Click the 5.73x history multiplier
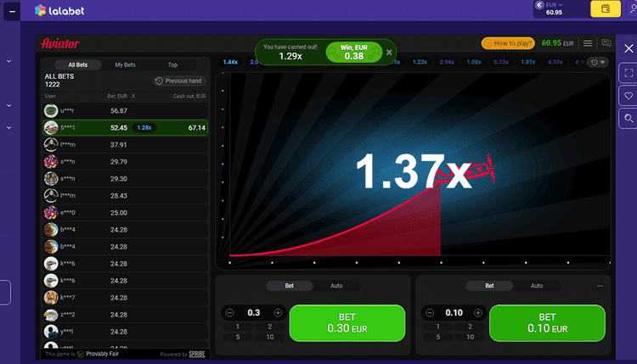The width and height of the screenshot is (637, 364). [x=501, y=62]
